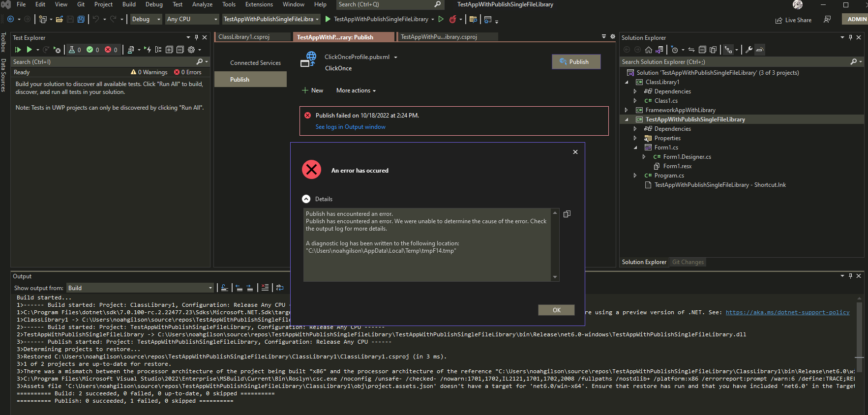The height and width of the screenshot is (415, 868).
Task: Collapse all tests in Test Explorer
Action: 180,50
